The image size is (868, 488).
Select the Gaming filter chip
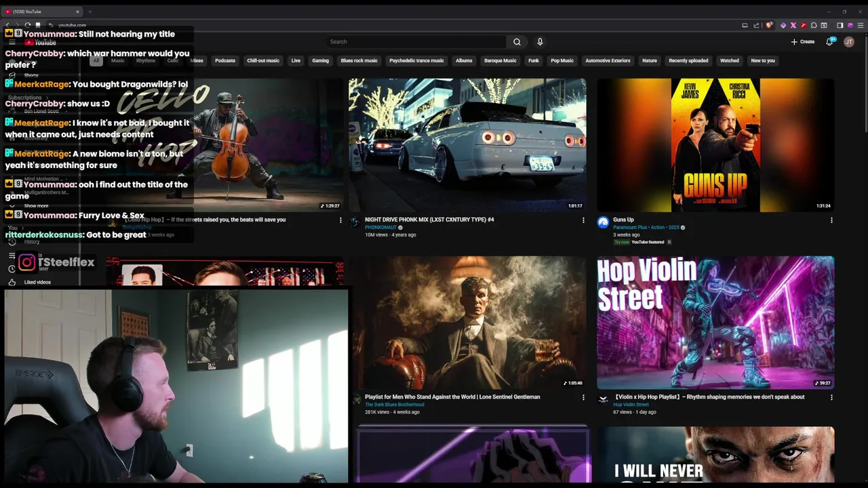click(x=320, y=60)
